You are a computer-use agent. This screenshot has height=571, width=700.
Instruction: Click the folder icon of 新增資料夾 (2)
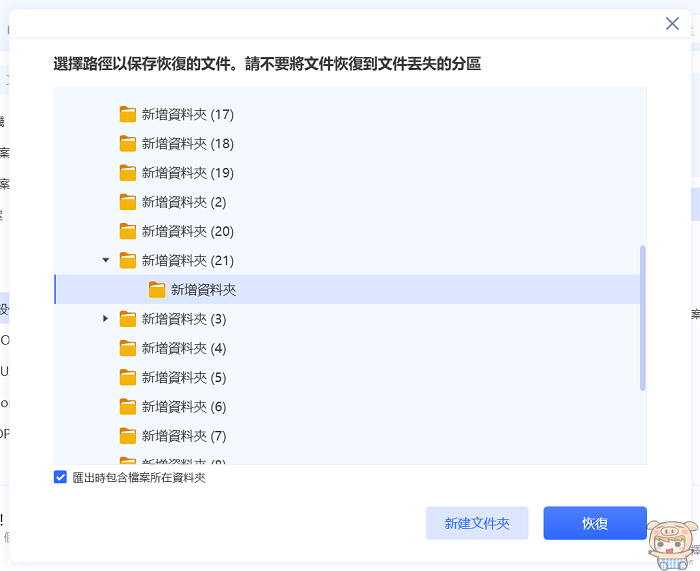[x=127, y=202]
